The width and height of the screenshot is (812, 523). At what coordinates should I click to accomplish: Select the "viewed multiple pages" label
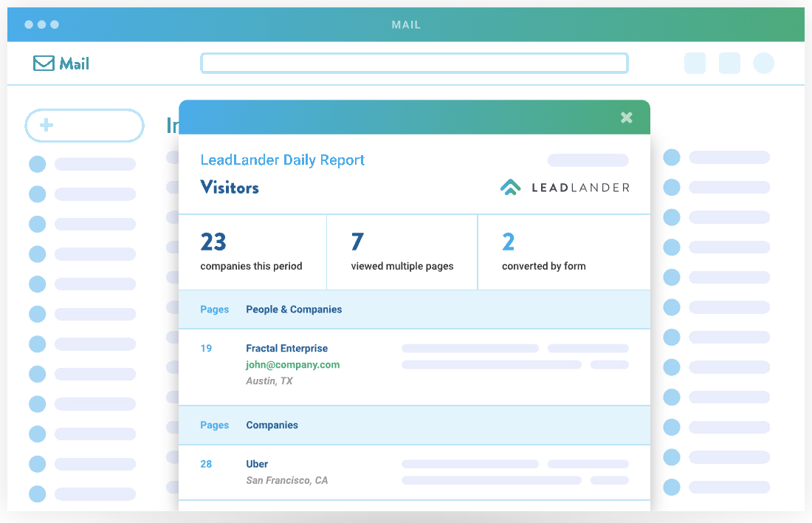[402, 266]
